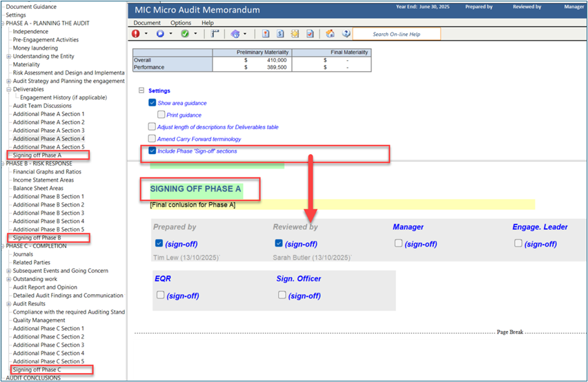Open dropdown beside green checkmark icon
Viewport: 588px width, 382px height.
click(x=195, y=34)
